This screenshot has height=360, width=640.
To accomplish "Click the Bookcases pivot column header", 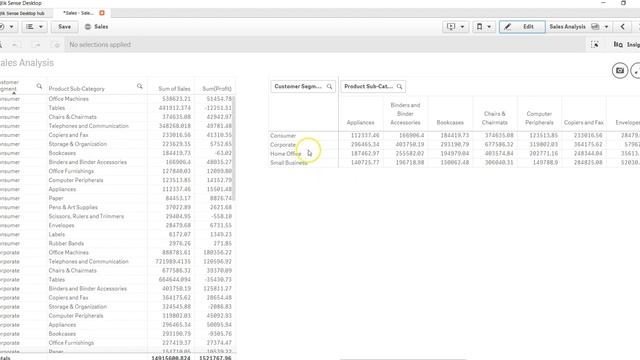I will (x=450, y=122).
